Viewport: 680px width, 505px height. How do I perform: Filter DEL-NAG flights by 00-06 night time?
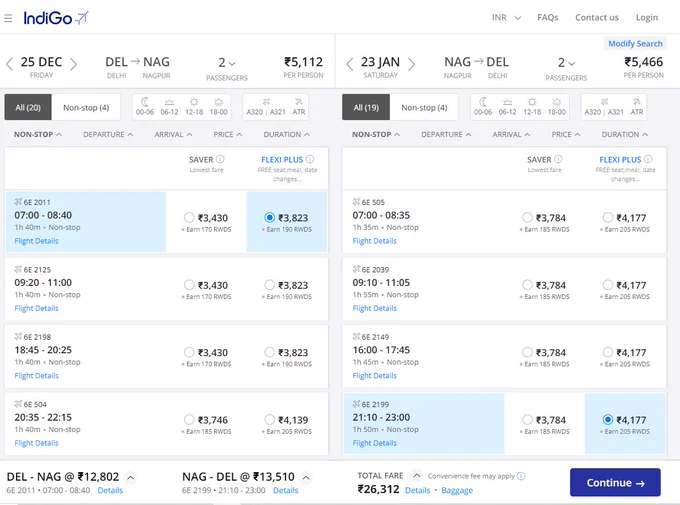pyautogui.click(x=145, y=107)
